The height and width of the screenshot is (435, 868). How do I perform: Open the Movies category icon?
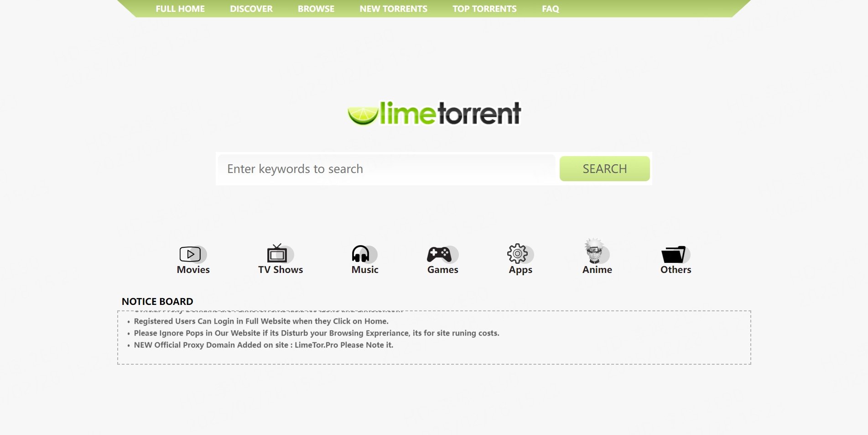pos(193,254)
